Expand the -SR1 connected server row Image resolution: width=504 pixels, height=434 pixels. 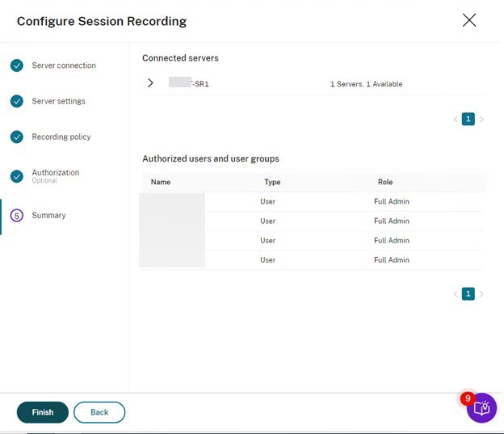tap(150, 83)
